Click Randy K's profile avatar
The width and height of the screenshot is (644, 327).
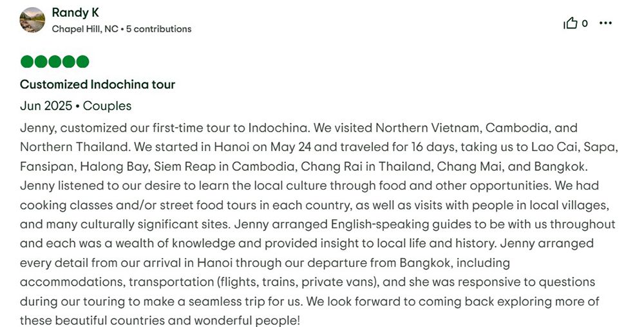point(32,20)
